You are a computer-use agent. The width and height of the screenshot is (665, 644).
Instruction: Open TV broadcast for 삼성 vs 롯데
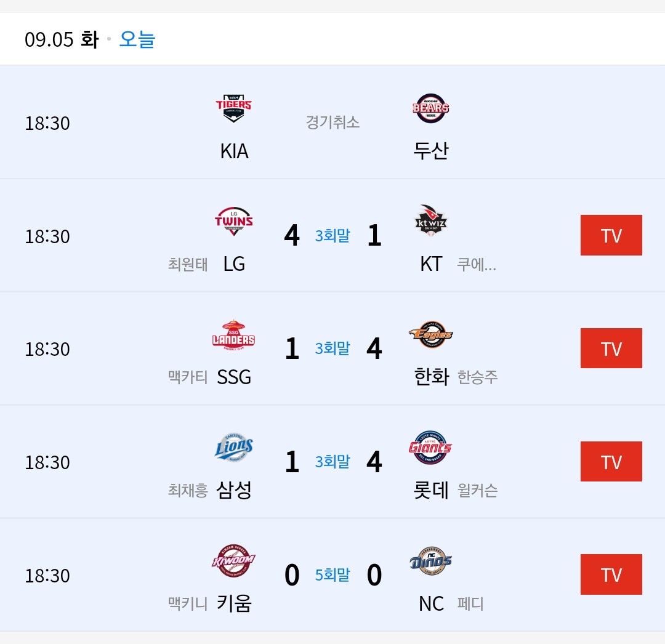click(x=611, y=462)
